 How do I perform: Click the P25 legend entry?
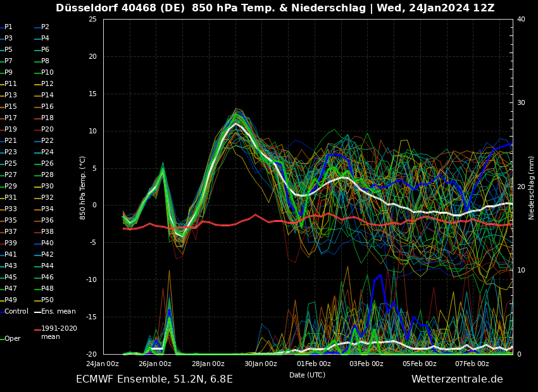point(11,164)
